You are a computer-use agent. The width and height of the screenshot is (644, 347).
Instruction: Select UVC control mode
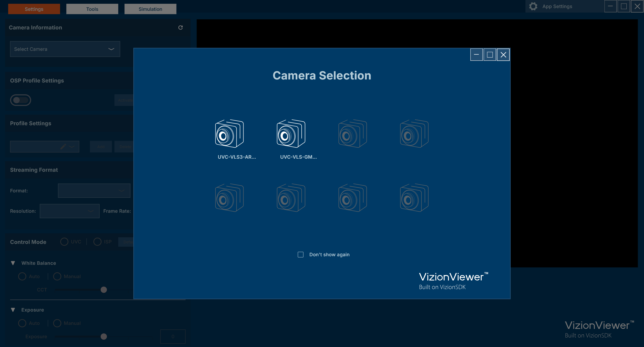click(64, 242)
